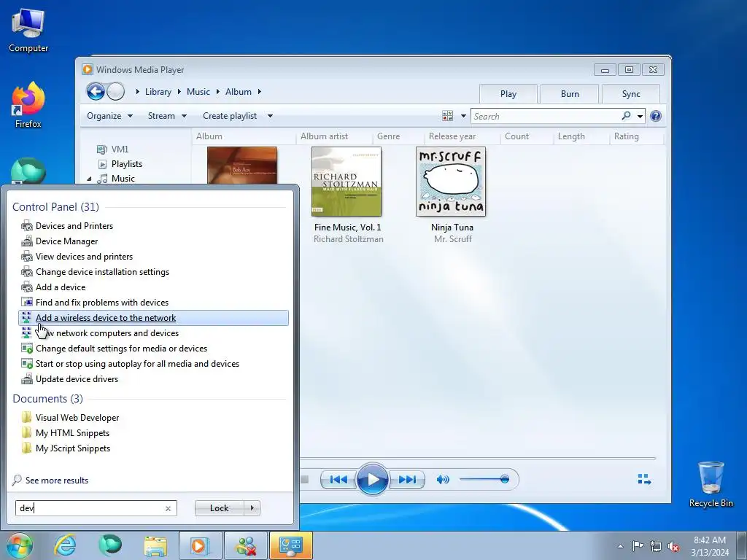Click the Album breadcrumb
This screenshot has height=560, width=747.
[239, 91]
